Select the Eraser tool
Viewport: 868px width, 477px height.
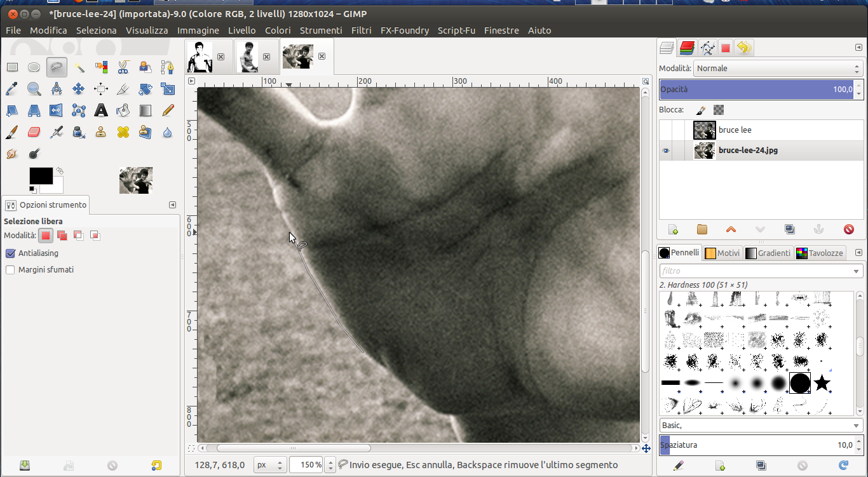click(34, 132)
